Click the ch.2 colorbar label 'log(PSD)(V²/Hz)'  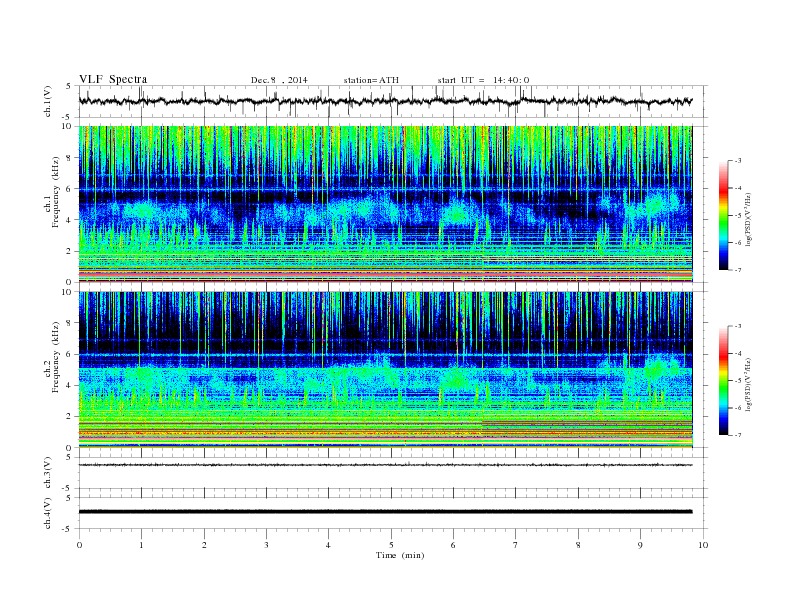click(x=748, y=383)
